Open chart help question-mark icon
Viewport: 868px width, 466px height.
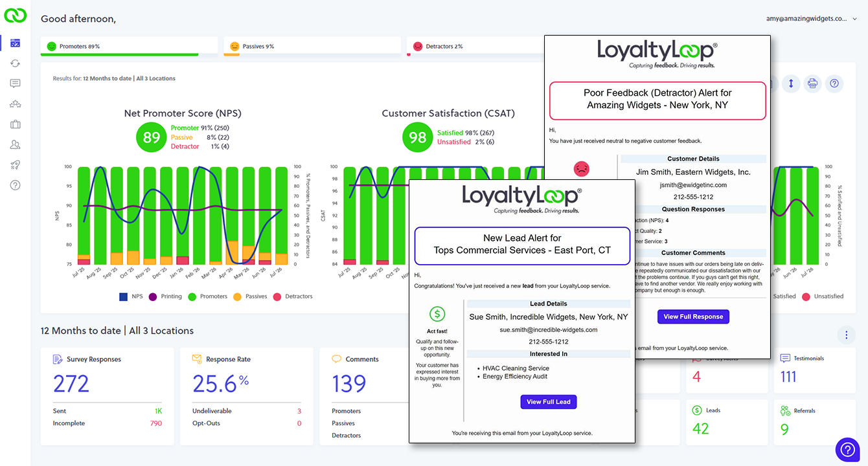pyautogui.click(x=834, y=83)
